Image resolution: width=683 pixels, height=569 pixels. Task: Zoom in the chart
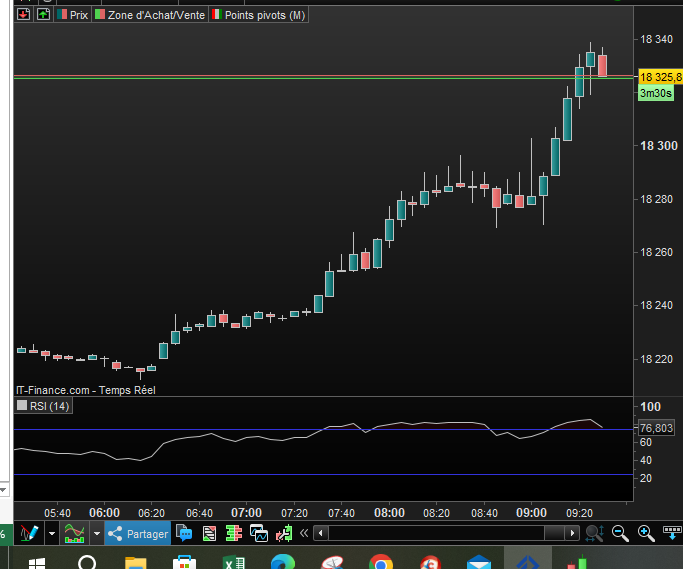pos(646,533)
